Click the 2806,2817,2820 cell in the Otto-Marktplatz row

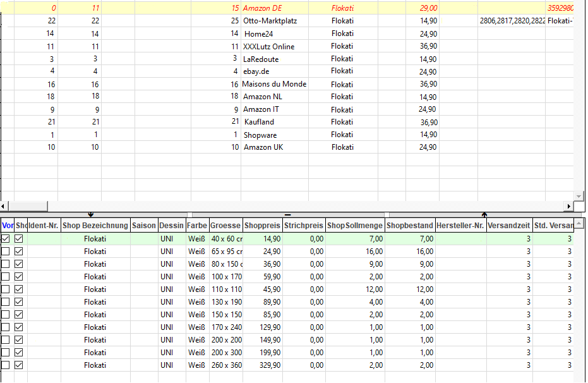[x=512, y=21]
